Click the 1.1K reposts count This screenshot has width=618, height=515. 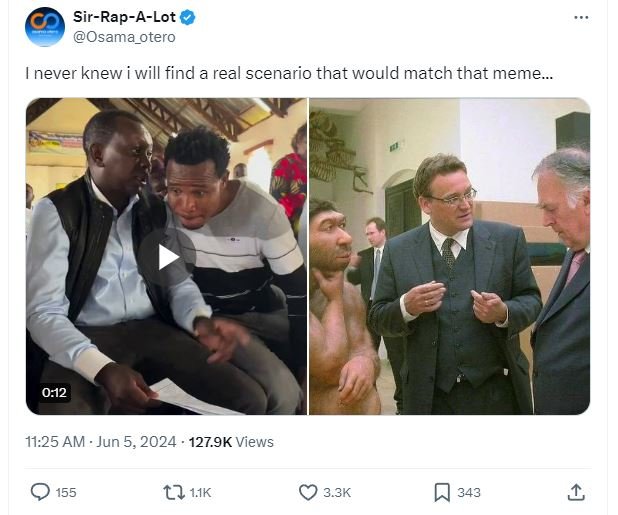(x=200, y=492)
